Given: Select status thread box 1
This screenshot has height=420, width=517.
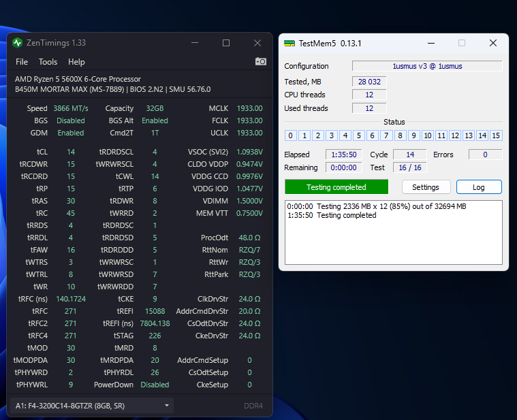Looking at the screenshot, I should [x=304, y=135].
